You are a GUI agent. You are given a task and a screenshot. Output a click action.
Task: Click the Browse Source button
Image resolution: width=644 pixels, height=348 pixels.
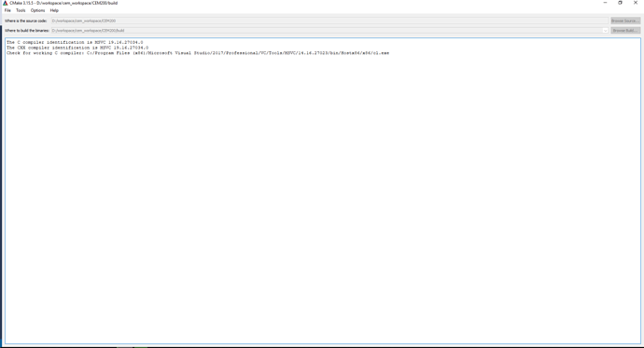(x=625, y=21)
